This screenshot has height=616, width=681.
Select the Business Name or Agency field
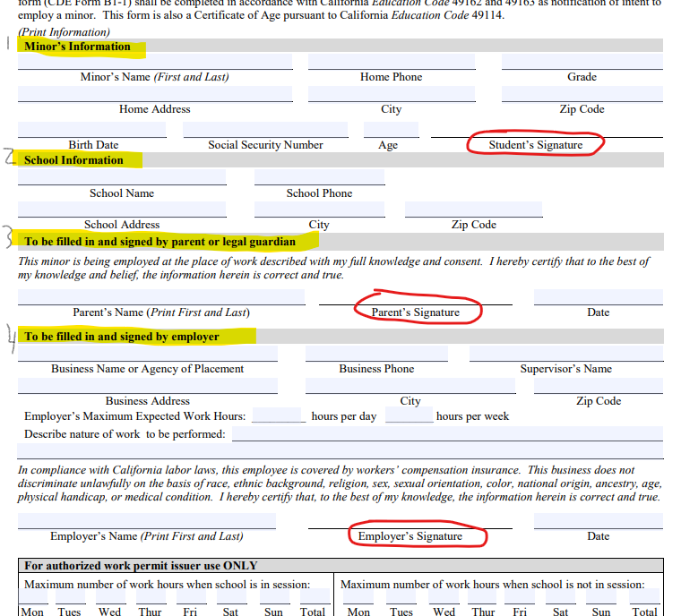pos(148,354)
